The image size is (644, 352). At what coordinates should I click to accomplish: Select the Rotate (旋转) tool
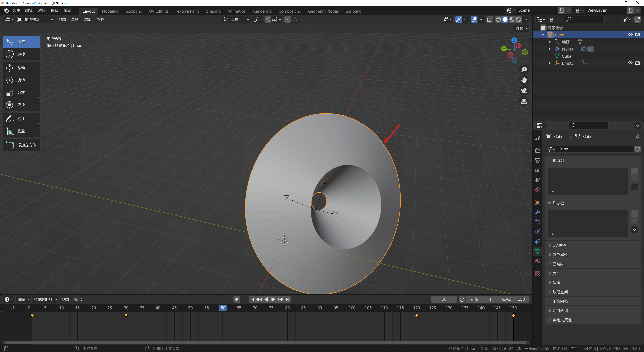[x=21, y=80]
